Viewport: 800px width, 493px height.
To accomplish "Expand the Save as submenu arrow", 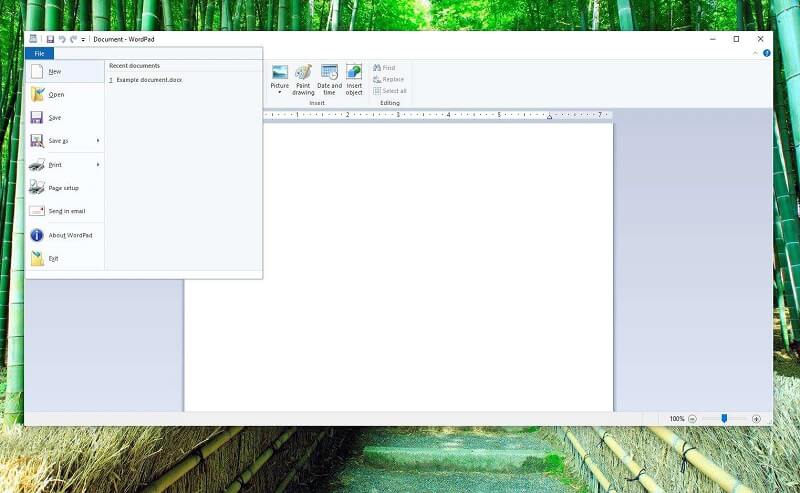I will click(x=98, y=140).
